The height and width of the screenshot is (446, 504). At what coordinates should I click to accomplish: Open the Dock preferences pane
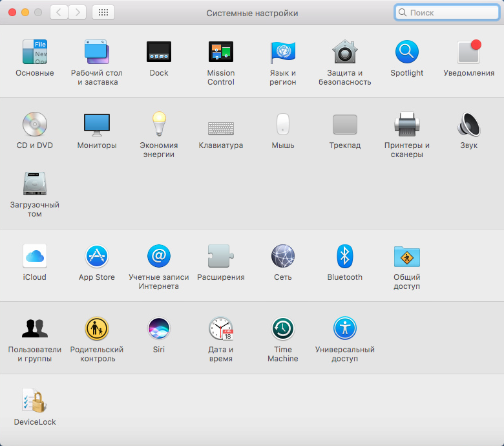158,52
